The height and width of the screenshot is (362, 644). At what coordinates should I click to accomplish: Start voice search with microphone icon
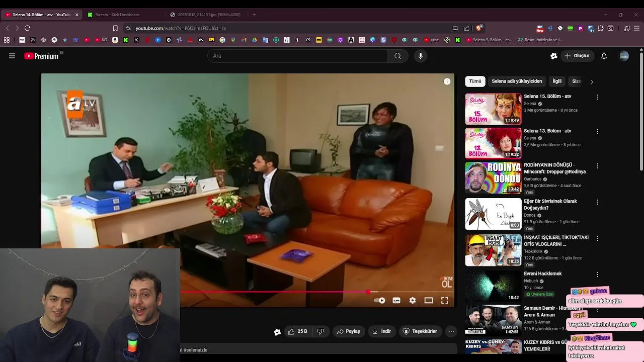pos(421,56)
